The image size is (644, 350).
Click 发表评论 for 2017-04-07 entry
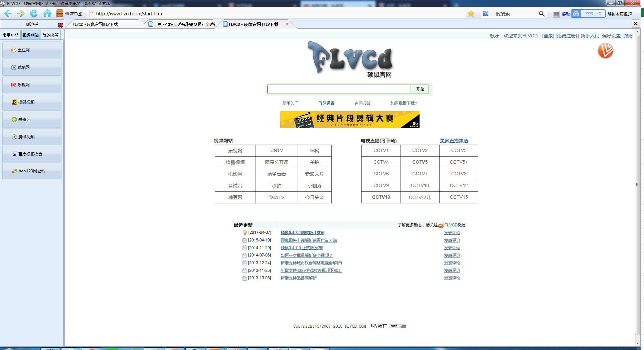click(452, 233)
